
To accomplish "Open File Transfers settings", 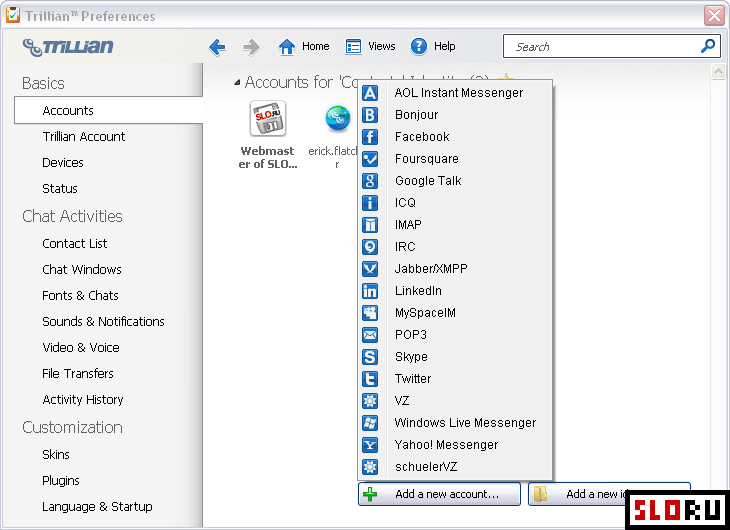I will click(78, 374).
